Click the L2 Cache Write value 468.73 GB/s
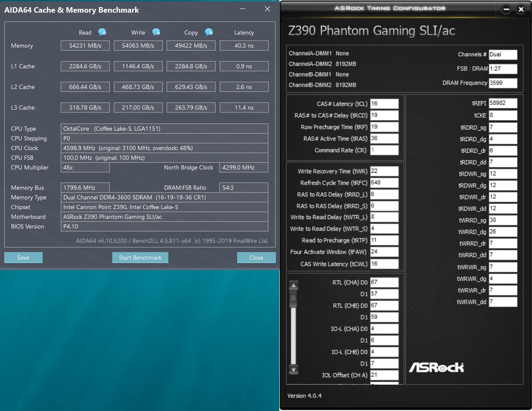532x411 pixels. [138, 87]
